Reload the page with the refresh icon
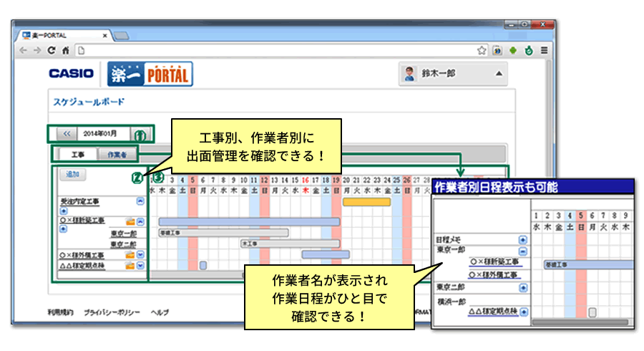Viewport: 644px width, 351px height. pyautogui.click(x=52, y=51)
